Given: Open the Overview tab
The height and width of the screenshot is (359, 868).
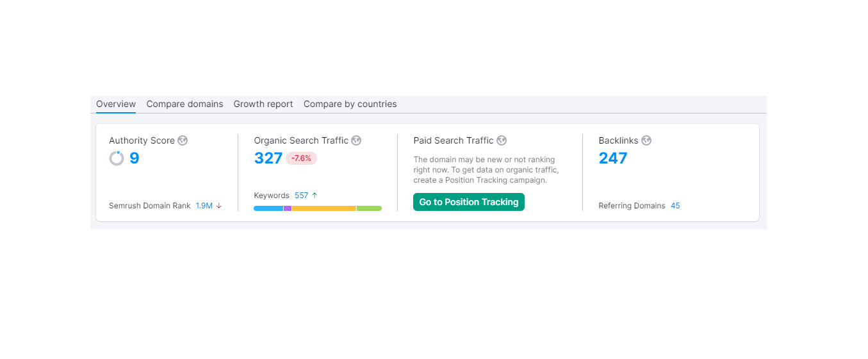Looking at the screenshot, I should [x=116, y=104].
